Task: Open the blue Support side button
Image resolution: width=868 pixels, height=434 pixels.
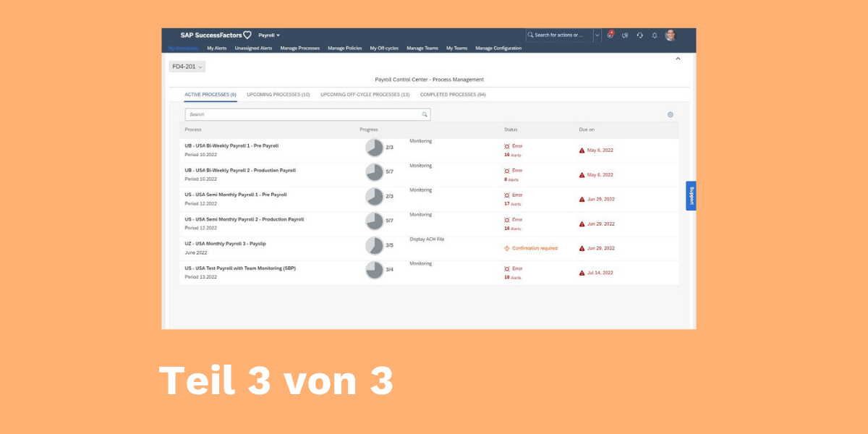Action: 691,195
